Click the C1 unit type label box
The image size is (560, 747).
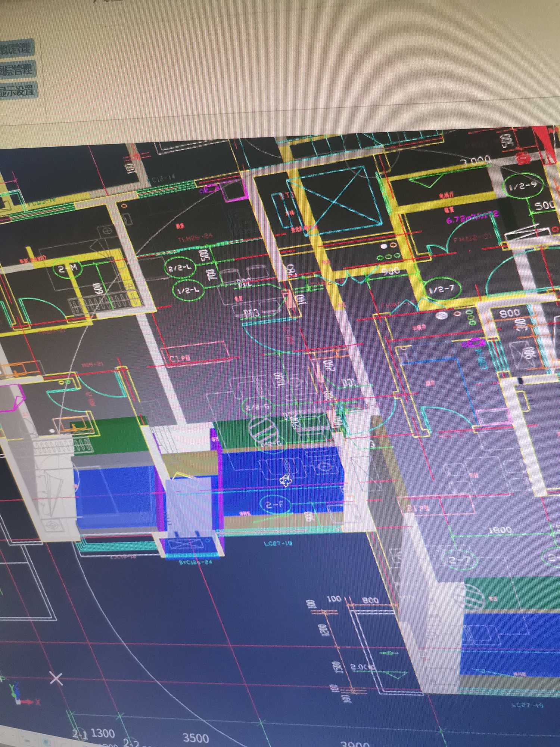196,353
